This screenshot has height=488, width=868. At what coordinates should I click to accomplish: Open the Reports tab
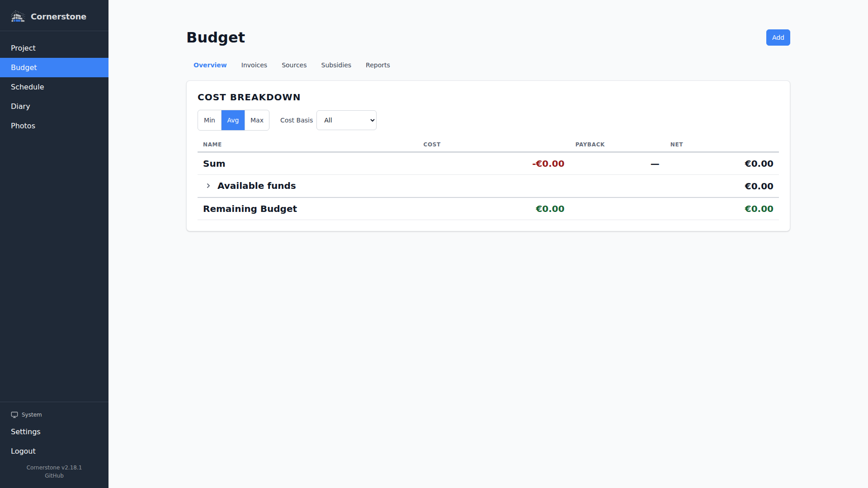(x=378, y=65)
